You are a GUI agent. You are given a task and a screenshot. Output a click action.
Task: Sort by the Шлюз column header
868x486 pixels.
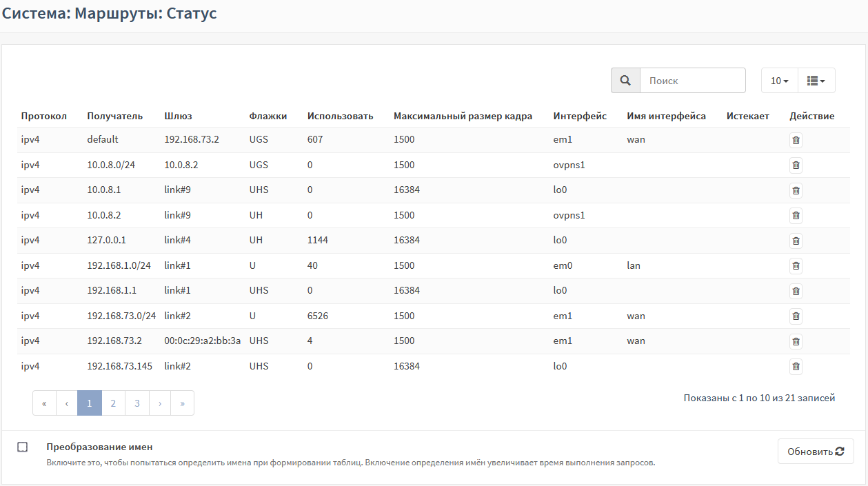179,116
